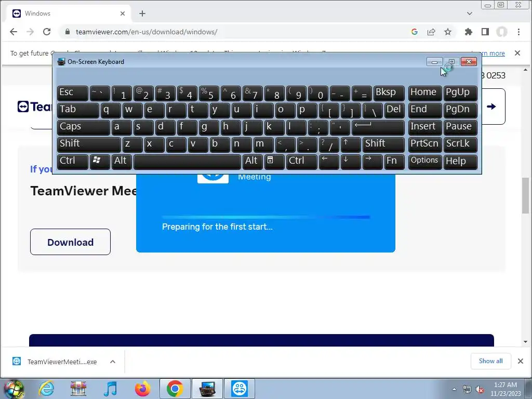The image size is (532, 399).
Task: Toggle the ScrLk key on the keyboard
Action: coord(460,144)
